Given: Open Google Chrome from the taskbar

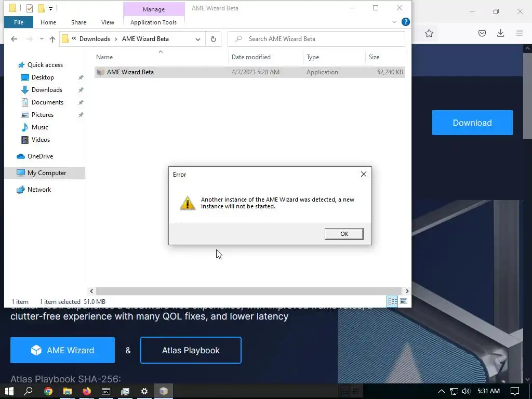Looking at the screenshot, I should tap(48, 391).
